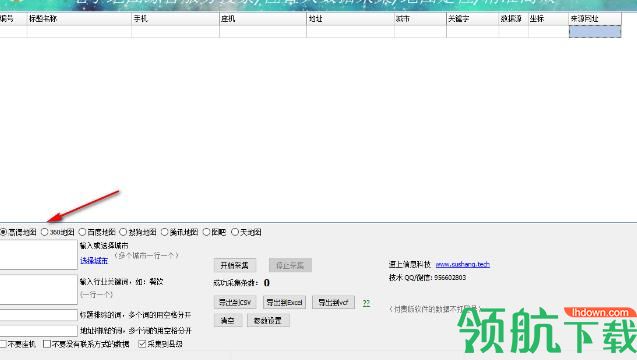This screenshot has height=360, width=637.
Task: Click the 编号 column header
Action: 13,19
